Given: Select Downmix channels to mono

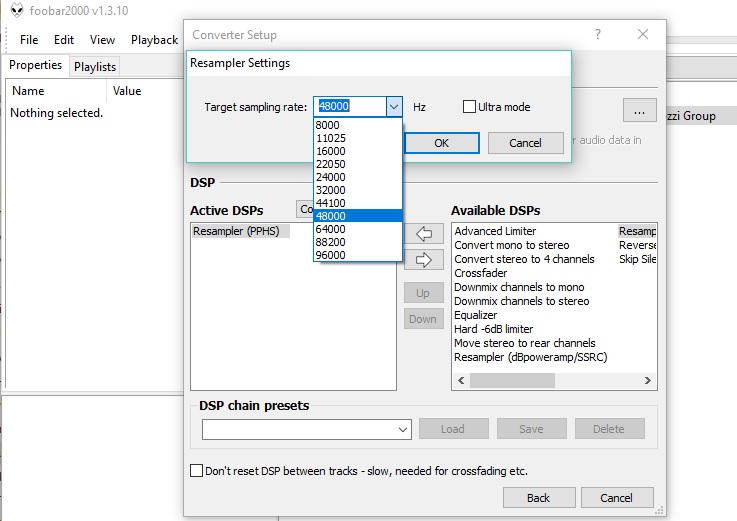Looking at the screenshot, I should click(x=519, y=287).
